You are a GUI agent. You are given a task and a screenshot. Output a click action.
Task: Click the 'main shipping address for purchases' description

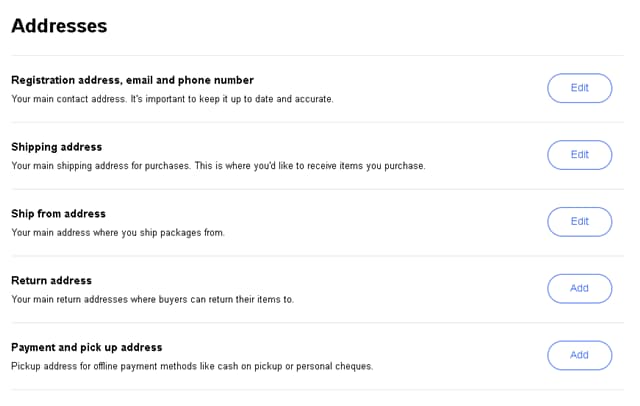(218, 166)
